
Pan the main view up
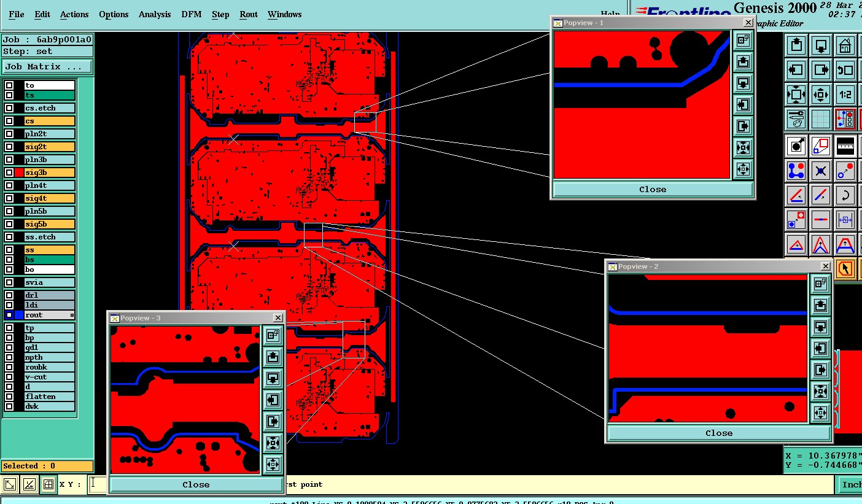(x=796, y=45)
